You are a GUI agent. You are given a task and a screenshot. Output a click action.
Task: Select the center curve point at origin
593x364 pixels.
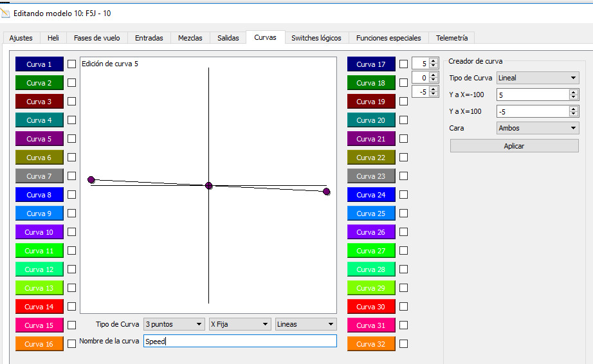tap(208, 186)
